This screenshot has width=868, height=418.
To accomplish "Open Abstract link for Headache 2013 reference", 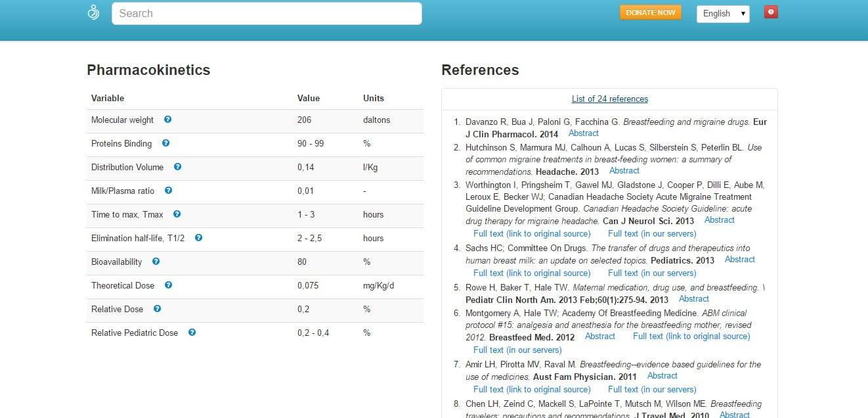I will pyautogui.click(x=624, y=171).
